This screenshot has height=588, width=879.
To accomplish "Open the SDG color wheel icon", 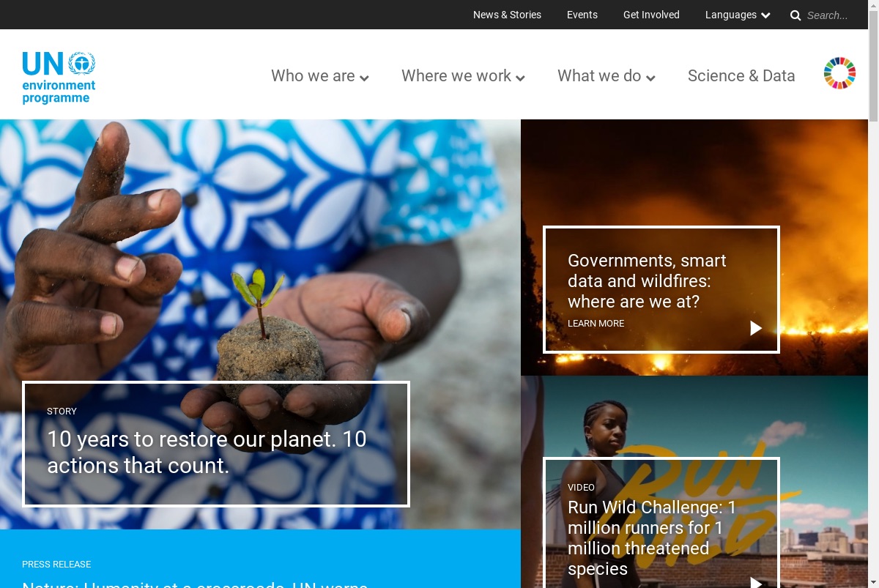I will click(x=839, y=73).
